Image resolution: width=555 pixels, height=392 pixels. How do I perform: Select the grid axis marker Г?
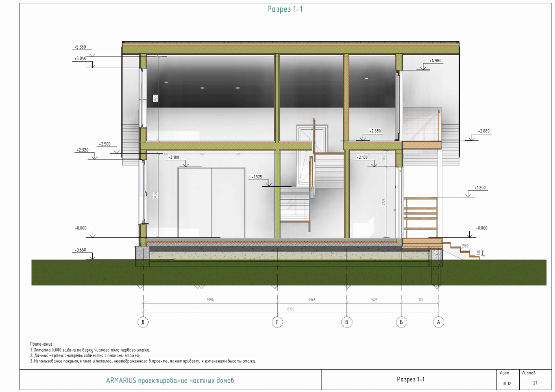tap(277, 321)
